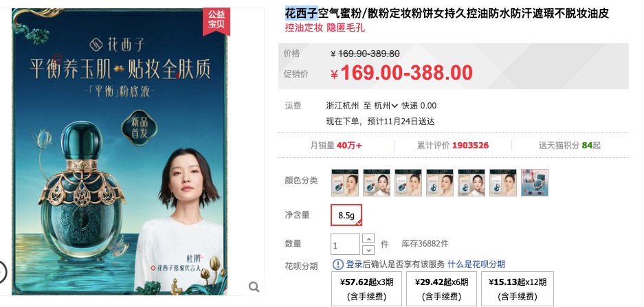The width and height of the screenshot is (644, 307).
Task: Select the second color option thumbnail
Action: 377,183
